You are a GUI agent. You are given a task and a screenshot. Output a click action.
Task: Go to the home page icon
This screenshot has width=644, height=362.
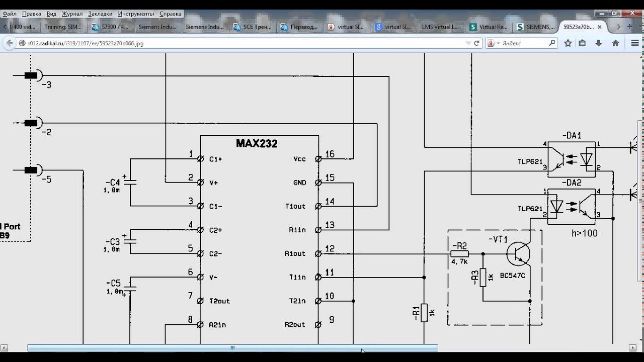pos(615,43)
